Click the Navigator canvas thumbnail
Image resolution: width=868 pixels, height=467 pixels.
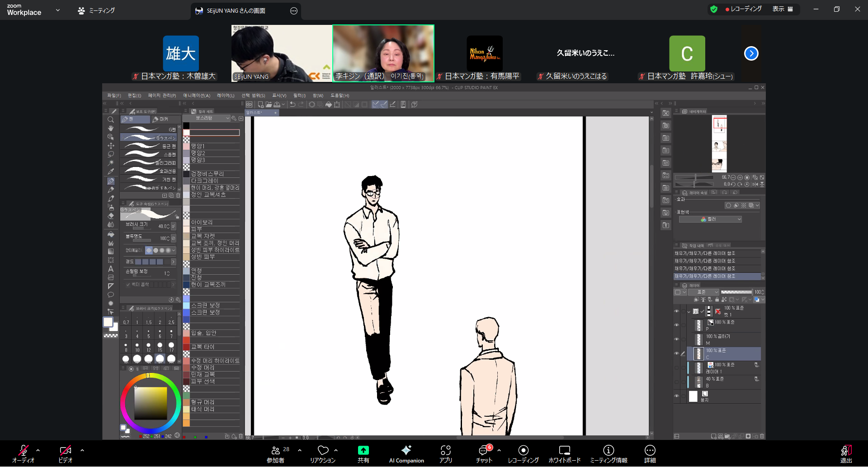(719, 143)
